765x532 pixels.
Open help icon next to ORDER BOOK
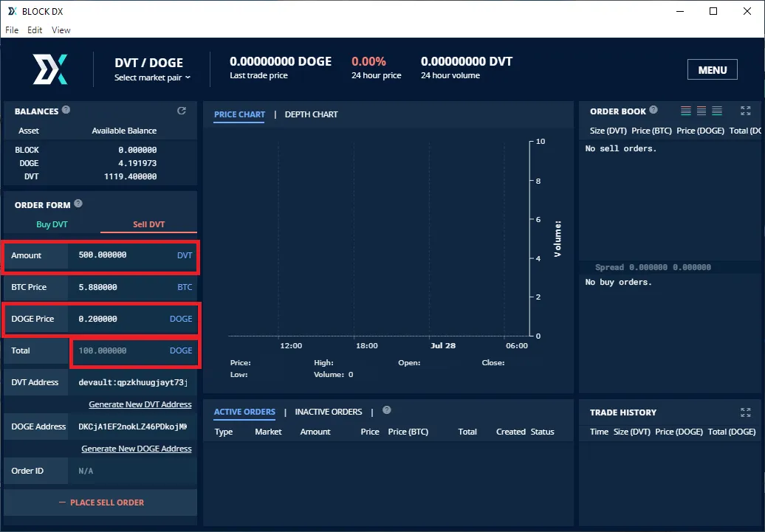point(653,110)
